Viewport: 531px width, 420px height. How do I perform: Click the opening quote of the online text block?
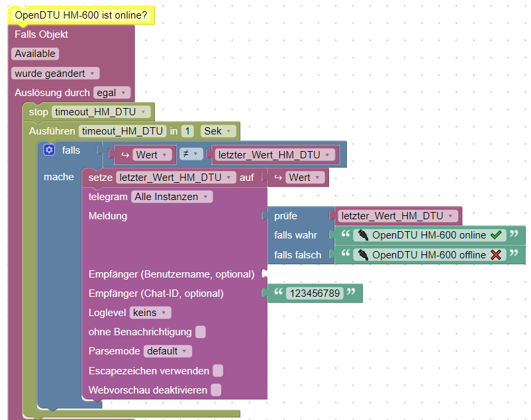point(346,234)
